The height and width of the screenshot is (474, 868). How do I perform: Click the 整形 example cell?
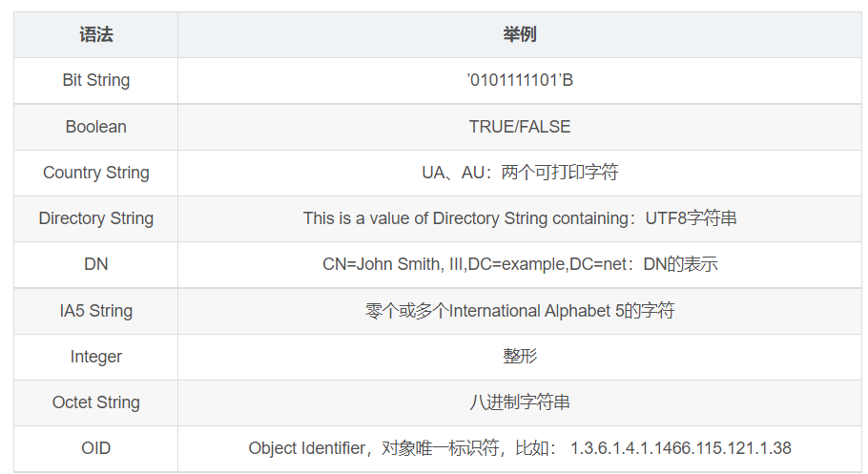tap(520, 357)
